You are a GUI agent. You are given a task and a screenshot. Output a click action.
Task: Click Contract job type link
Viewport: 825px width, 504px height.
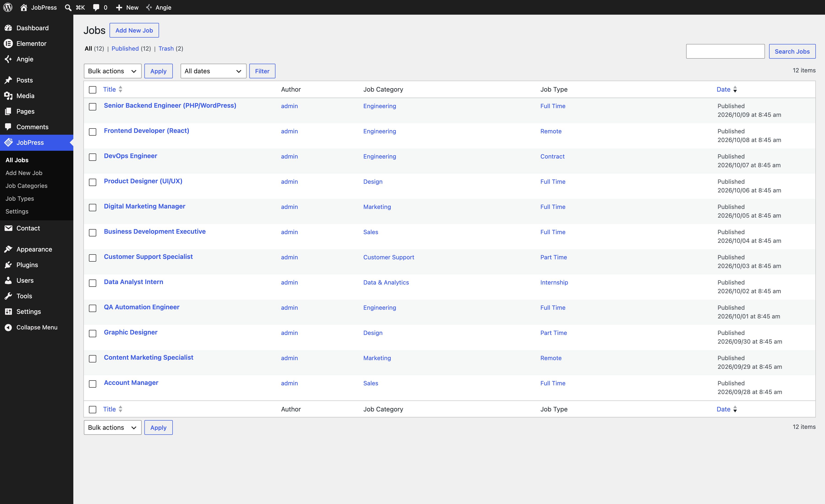coord(553,156)
